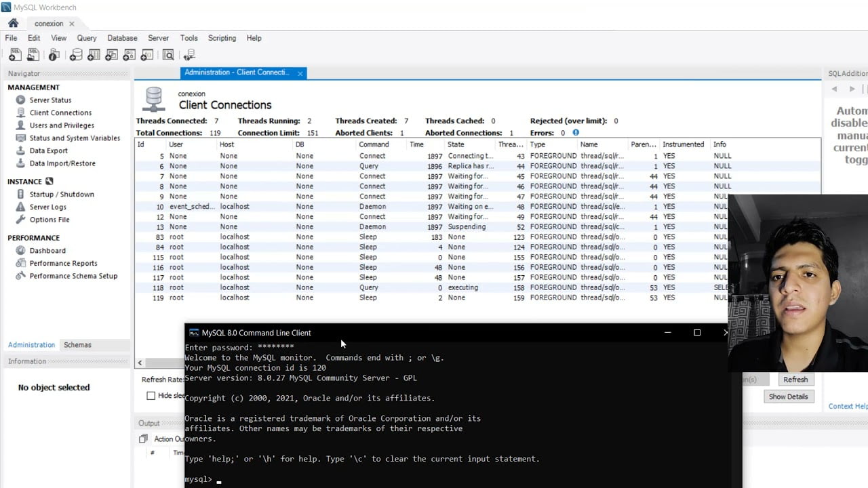Open Users and Privileges

[x=62, y=125]
